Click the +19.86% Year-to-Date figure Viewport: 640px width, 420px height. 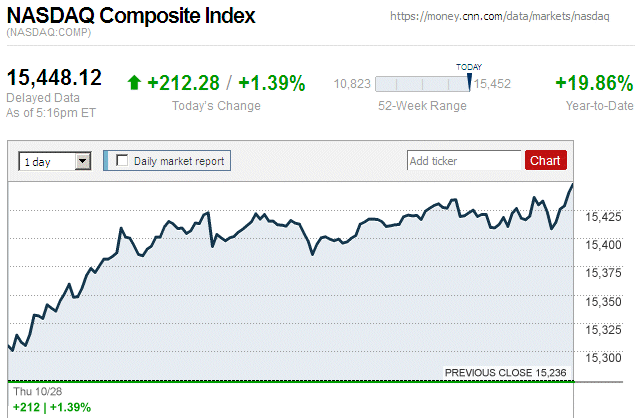[x=593, y=83]
